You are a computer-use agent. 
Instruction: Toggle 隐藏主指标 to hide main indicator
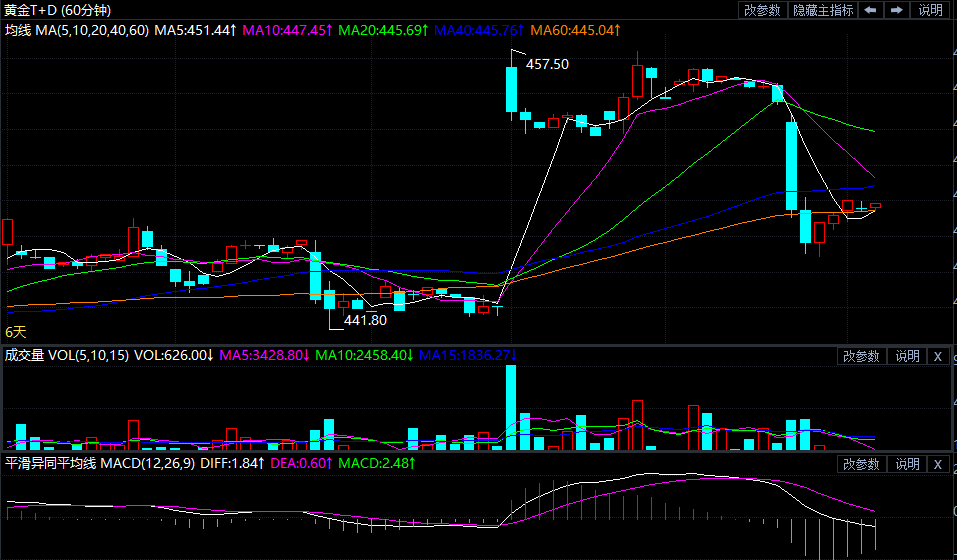point(823,10)
